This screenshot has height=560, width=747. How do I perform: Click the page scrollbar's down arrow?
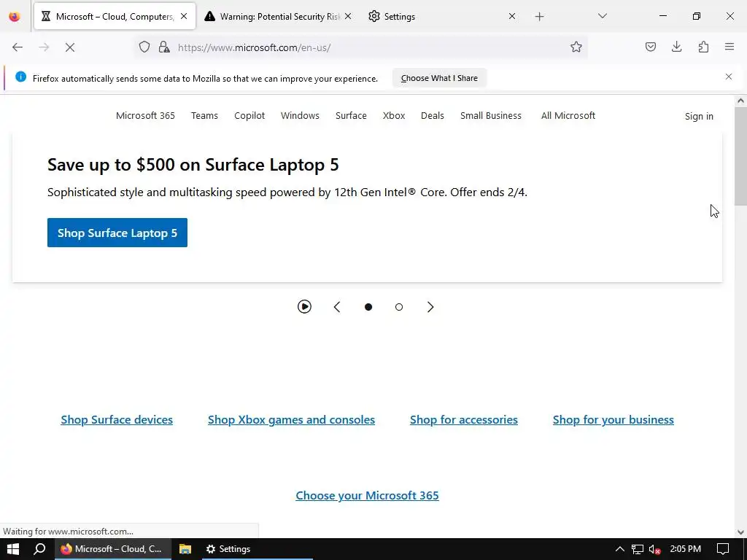(740, 532)
